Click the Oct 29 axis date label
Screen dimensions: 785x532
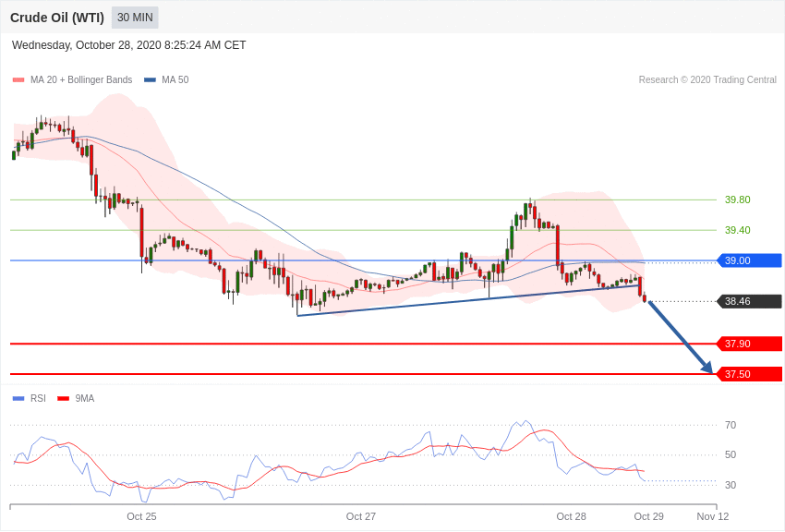[x=649, y=516]
